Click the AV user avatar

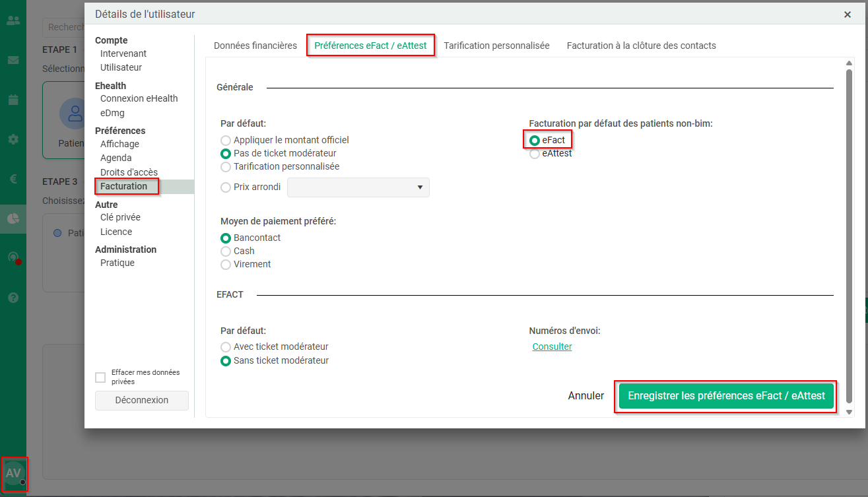14,473
